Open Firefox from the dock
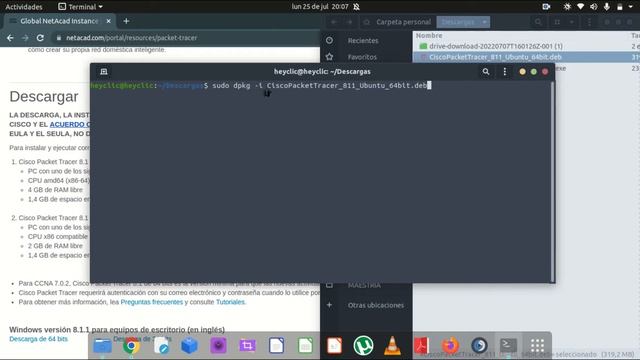This screenshot has height=360, width=640. point(450,346)
